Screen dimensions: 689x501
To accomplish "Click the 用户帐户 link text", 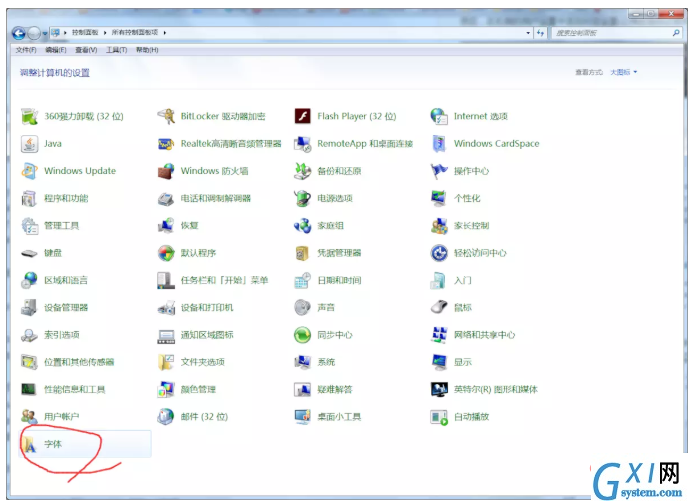I will coord(62,417).
